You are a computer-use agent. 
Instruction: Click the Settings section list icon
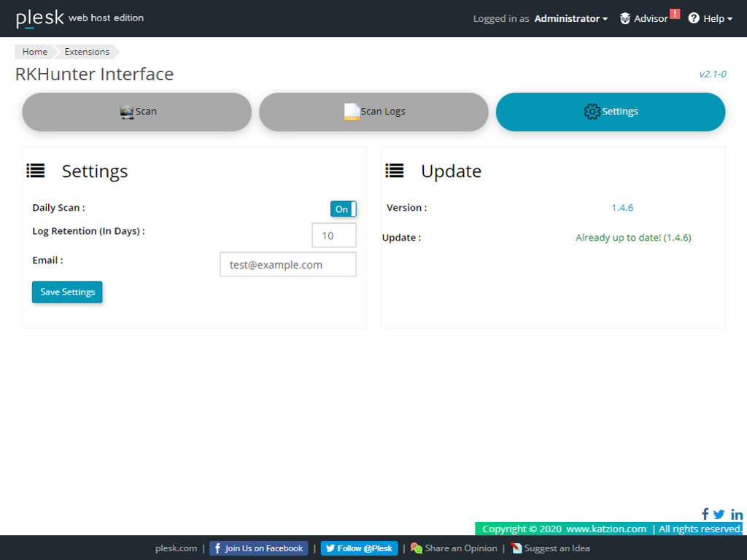pyautogui.click(x=35, y=171)
